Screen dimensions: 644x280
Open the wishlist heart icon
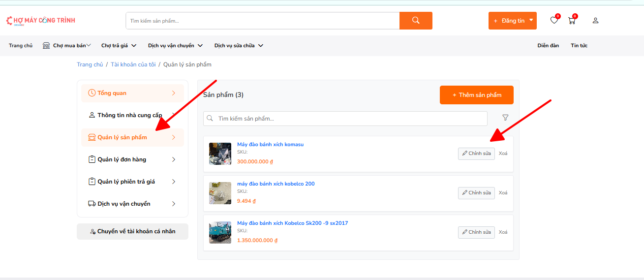[554, 21]
